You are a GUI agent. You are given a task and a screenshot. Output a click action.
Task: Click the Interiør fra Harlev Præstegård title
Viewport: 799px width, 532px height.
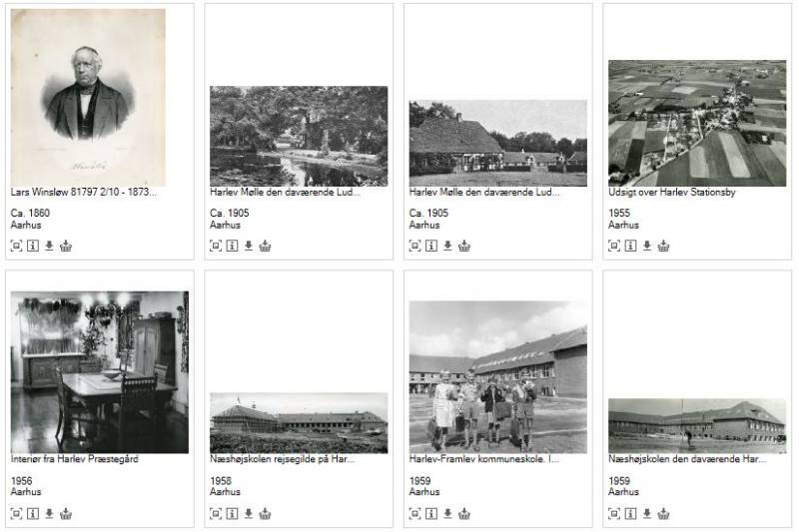click(74, 459)
